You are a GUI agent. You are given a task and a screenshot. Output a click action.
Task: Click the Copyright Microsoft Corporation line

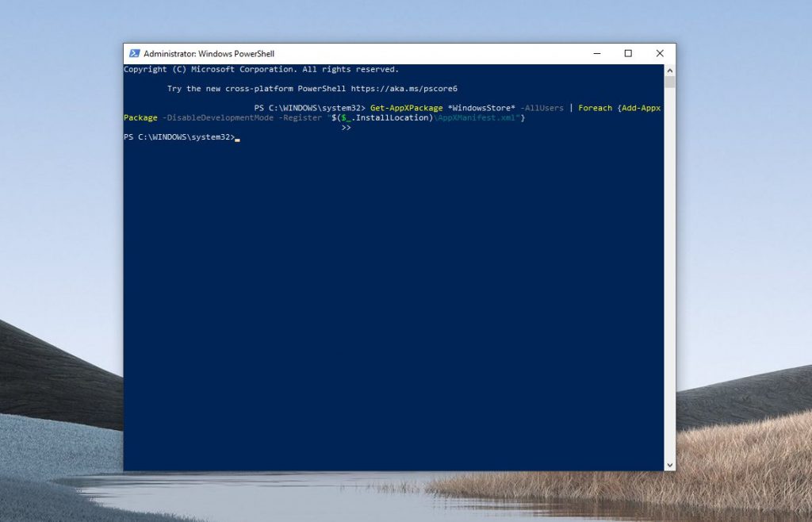(262, 69)
